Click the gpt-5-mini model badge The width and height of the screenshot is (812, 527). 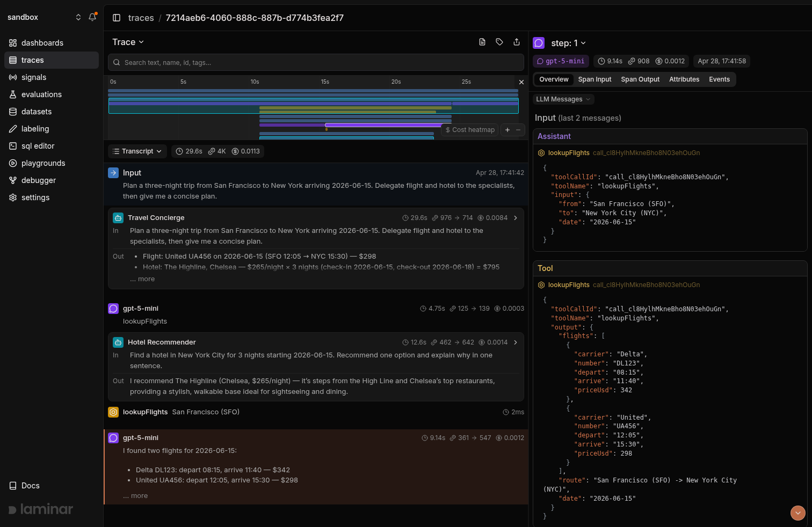tap(561, 61)
